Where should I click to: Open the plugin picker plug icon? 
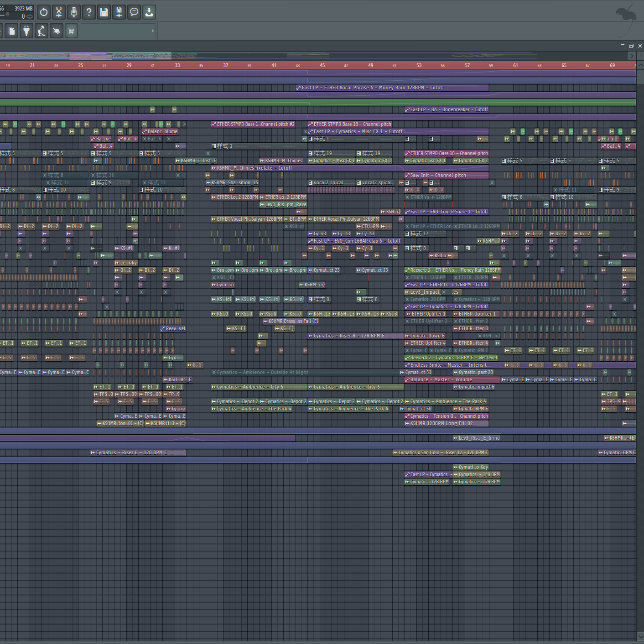(x=26, y=31)
